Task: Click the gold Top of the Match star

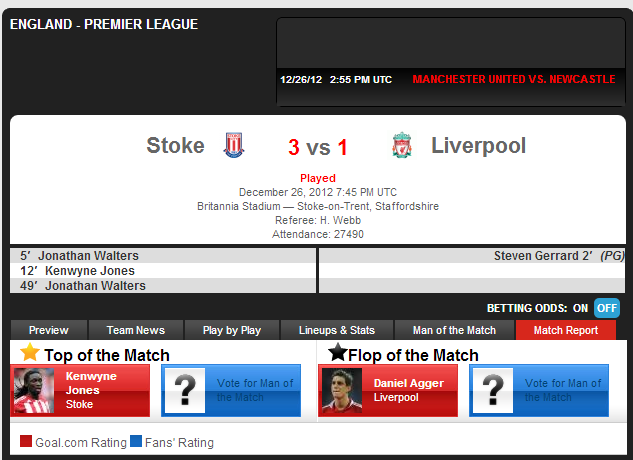Action: point(30,352)
